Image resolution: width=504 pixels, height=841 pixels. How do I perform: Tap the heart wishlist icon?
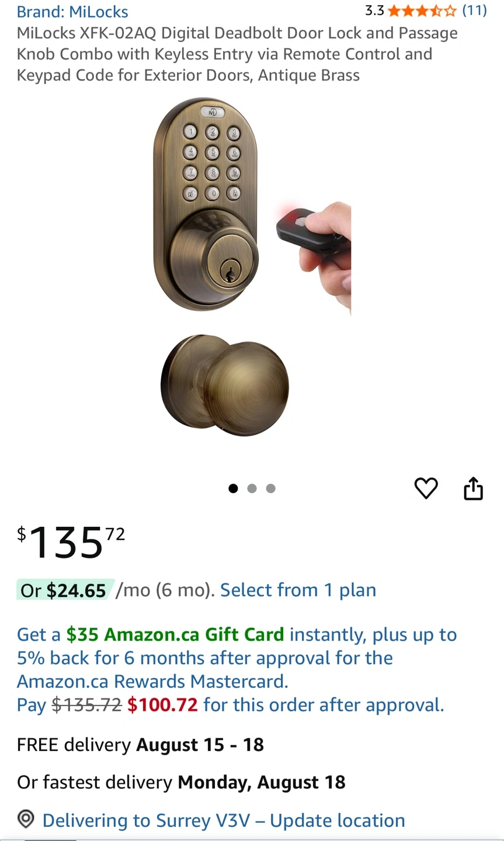click(426, 488)
